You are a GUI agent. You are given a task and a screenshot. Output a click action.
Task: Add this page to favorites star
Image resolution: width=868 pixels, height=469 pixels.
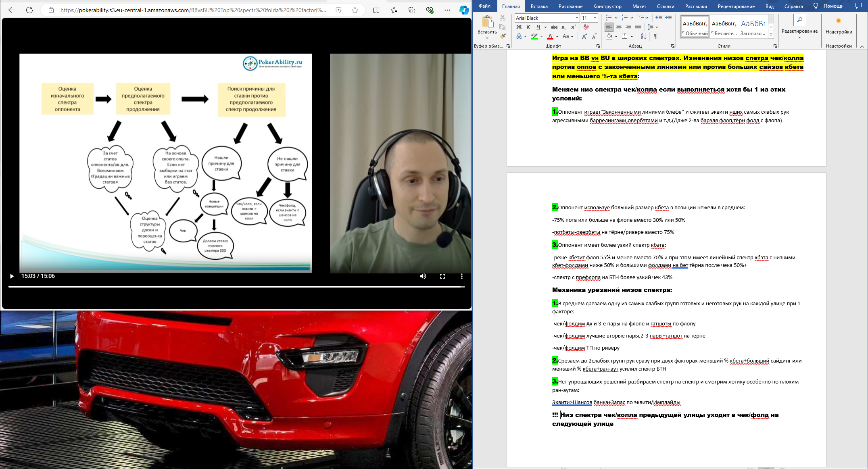click(x=355, y=10)
